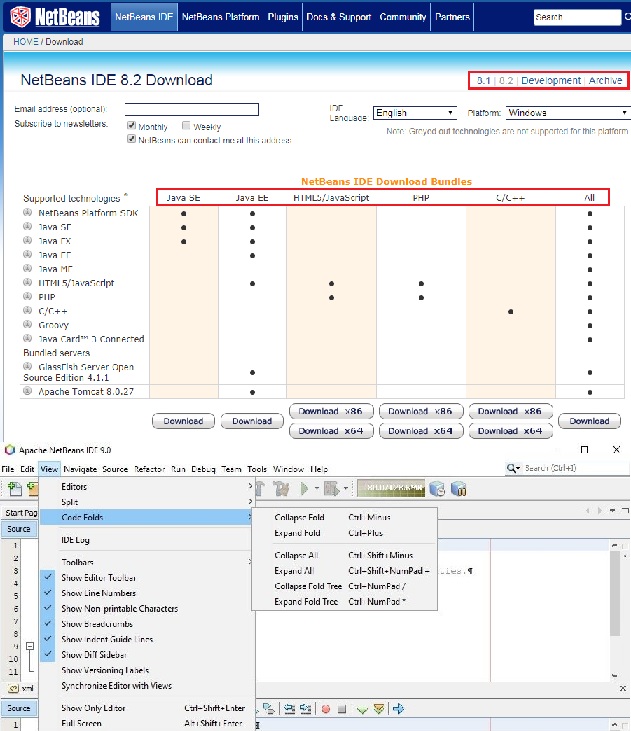Open the Docs & Support tab

(339, 17)
